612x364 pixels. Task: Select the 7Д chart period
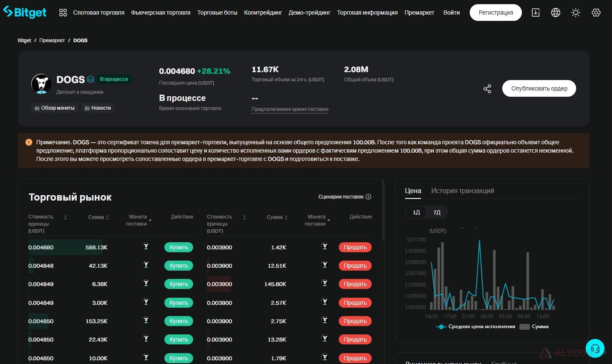[x=436, y=212]
